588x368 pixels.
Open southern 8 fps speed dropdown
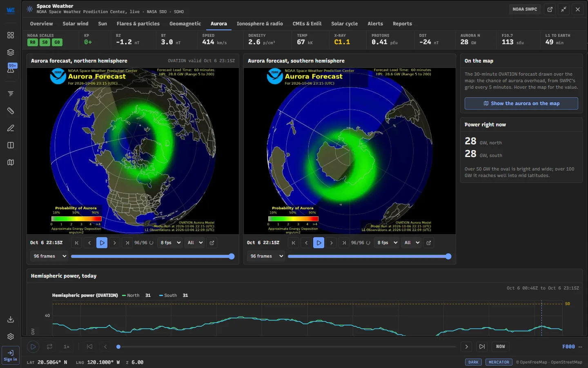[387, 243]
